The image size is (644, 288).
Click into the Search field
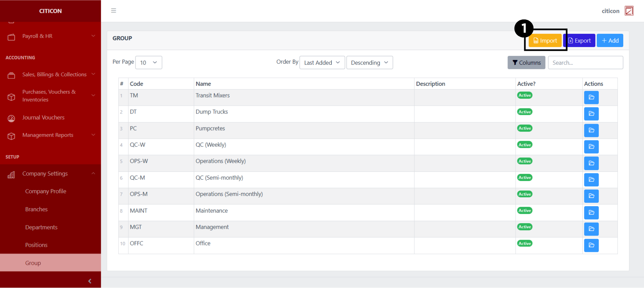(585, 63)
